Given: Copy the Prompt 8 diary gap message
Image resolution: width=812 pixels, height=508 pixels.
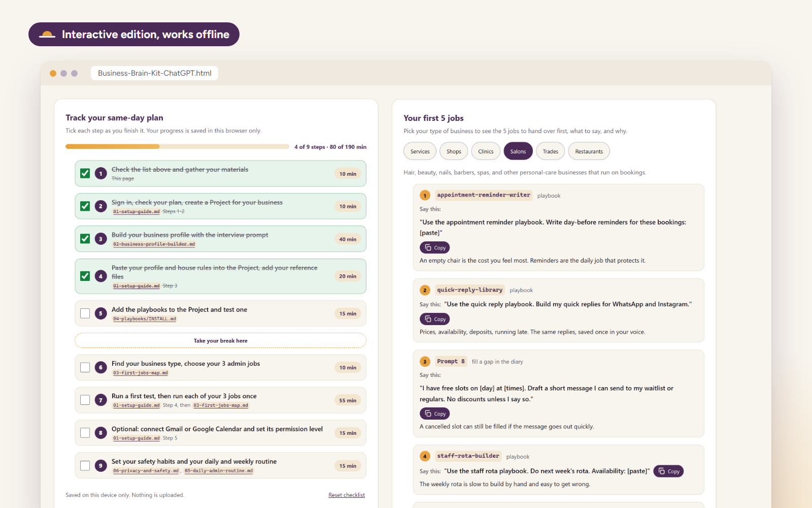Looking at the screenshot, I should click(x=434, y=414).
